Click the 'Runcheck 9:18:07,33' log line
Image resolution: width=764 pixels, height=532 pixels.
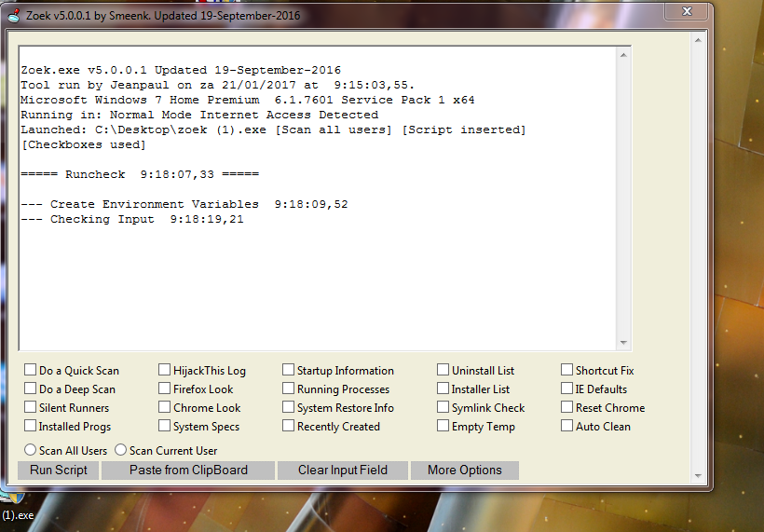point(140,174)
